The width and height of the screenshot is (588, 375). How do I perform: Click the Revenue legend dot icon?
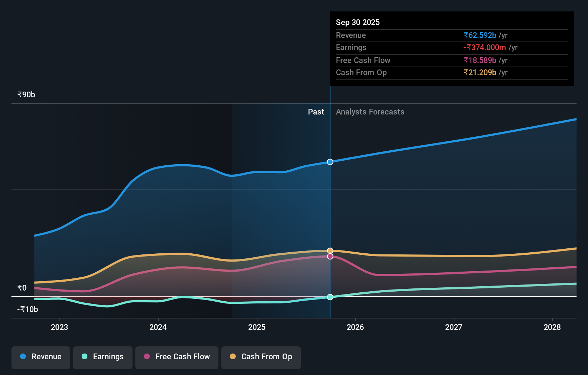23,357
